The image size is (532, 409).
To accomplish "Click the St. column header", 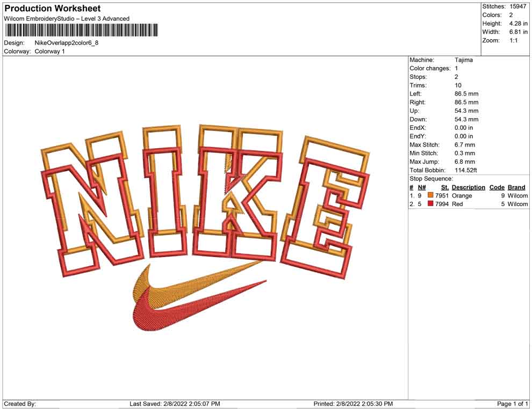I will point(445,187).
